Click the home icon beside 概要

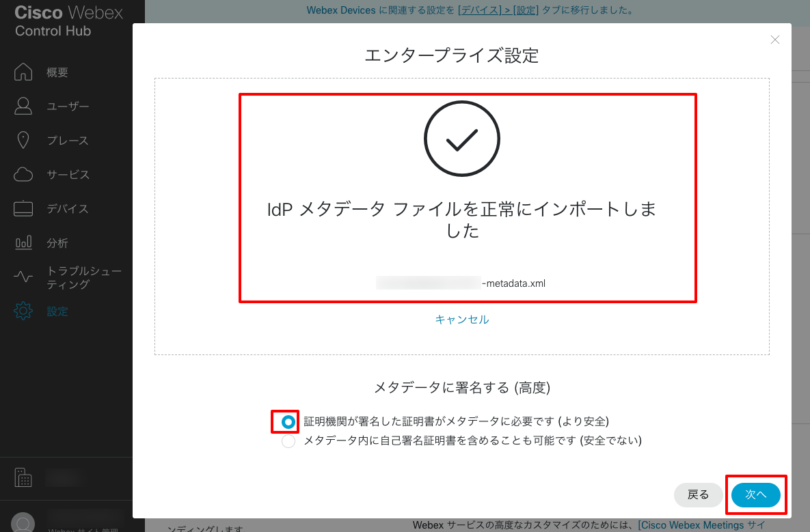[x=23, y=72]
